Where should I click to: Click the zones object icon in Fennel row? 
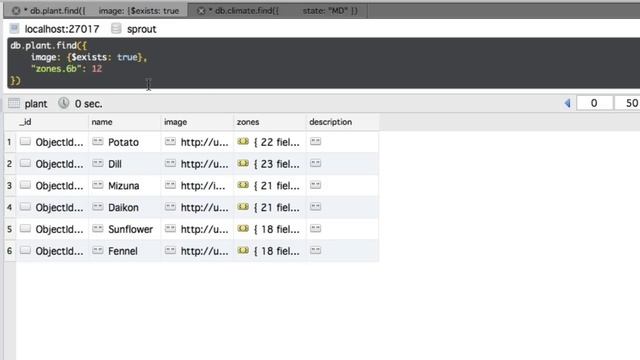[243, 250]
